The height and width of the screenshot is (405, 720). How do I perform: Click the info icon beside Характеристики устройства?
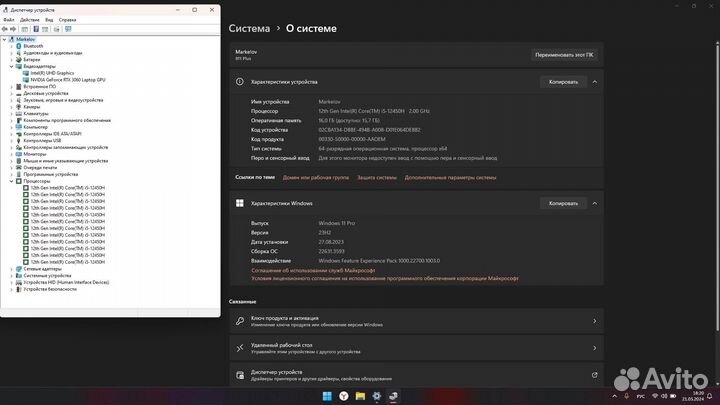[x=240, y=82]
